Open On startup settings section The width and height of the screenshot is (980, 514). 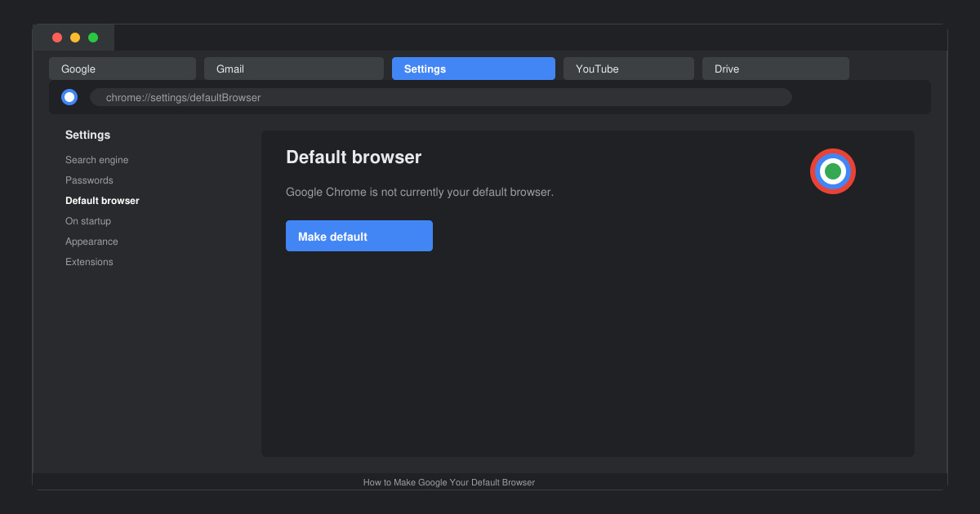[x=88, y=221]
